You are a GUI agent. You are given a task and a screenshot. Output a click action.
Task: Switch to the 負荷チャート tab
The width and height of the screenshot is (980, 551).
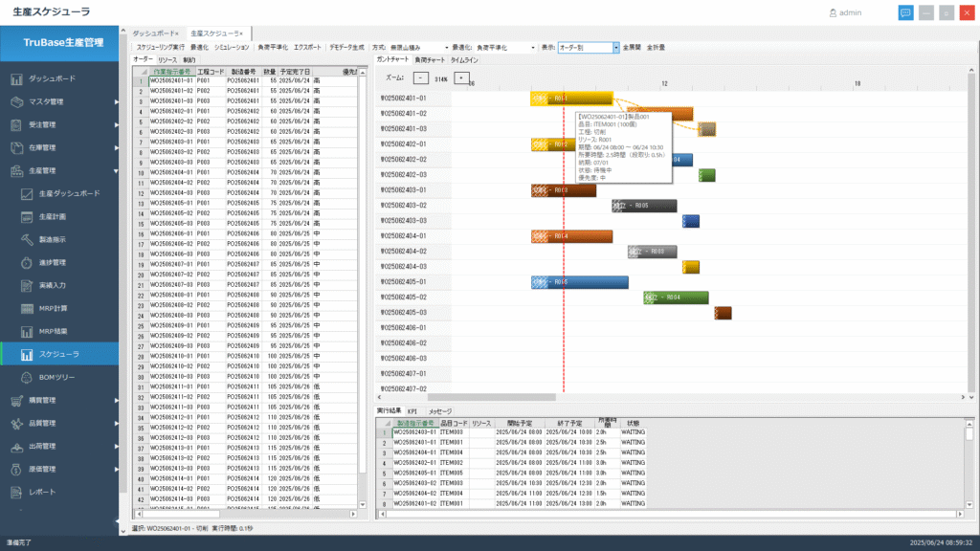430,60
